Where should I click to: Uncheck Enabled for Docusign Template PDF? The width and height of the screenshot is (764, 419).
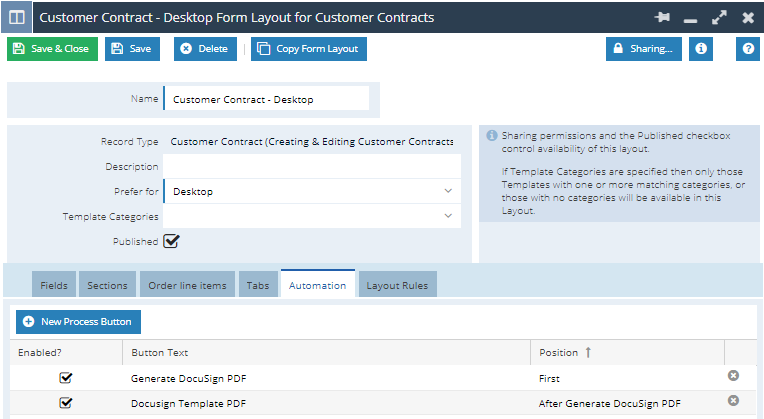point(66,402)
